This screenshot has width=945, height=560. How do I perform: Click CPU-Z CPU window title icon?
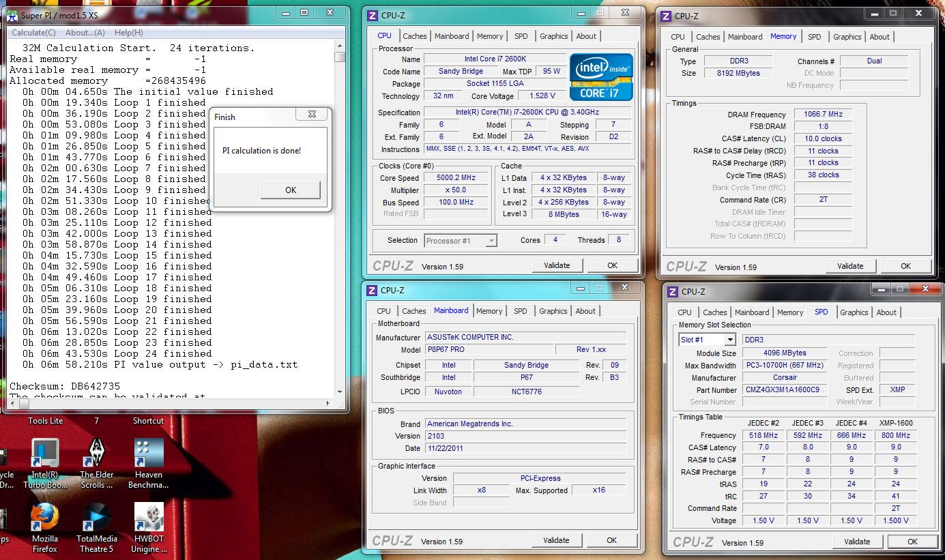[x=372, y=16]
